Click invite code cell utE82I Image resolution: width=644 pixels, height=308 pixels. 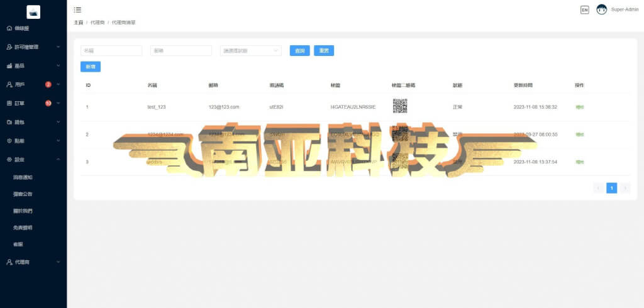277,107
